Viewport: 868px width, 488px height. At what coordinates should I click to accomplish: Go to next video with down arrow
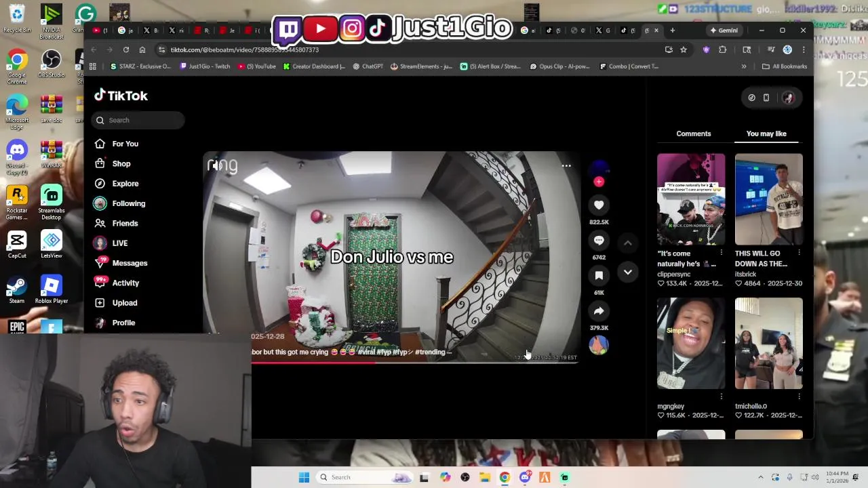[x=628, y=272]
